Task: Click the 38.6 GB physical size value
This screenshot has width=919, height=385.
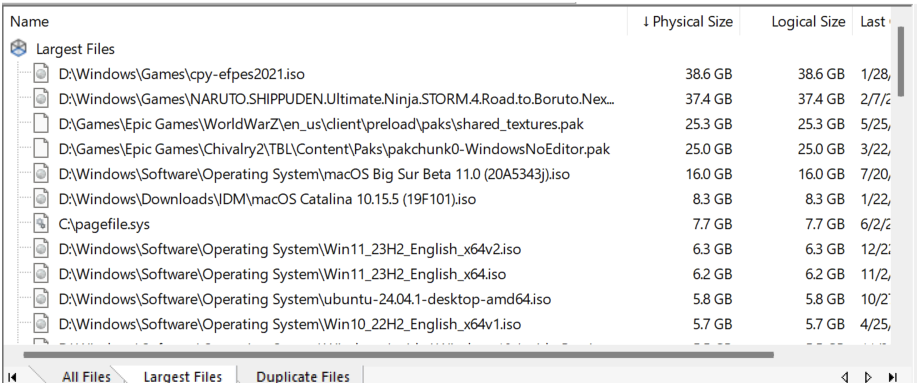Action: coord(709,74)
